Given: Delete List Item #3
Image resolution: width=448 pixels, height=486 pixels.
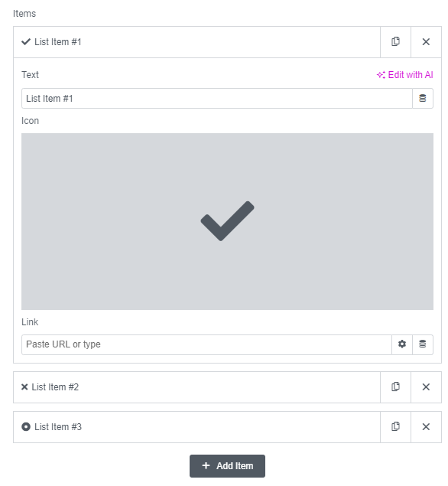Looking at the screenshot, I should (426, 427).
